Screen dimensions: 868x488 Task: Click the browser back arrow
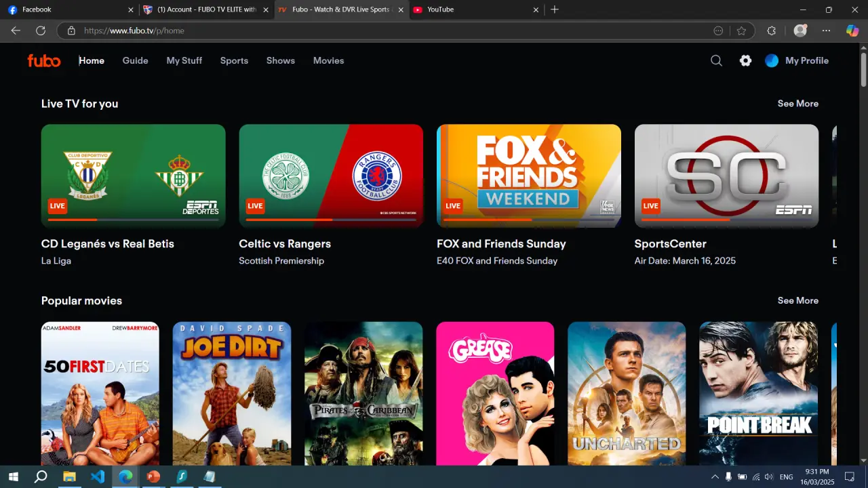(16, 30)
